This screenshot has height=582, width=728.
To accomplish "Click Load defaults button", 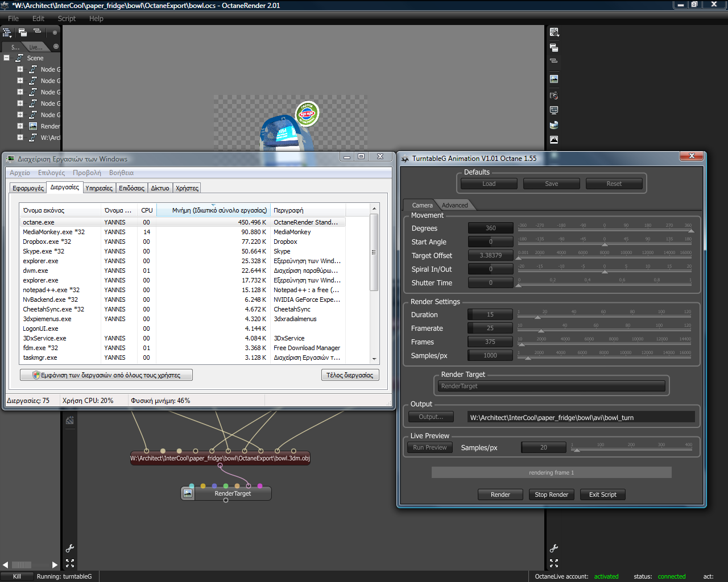I will click(489, 184).
